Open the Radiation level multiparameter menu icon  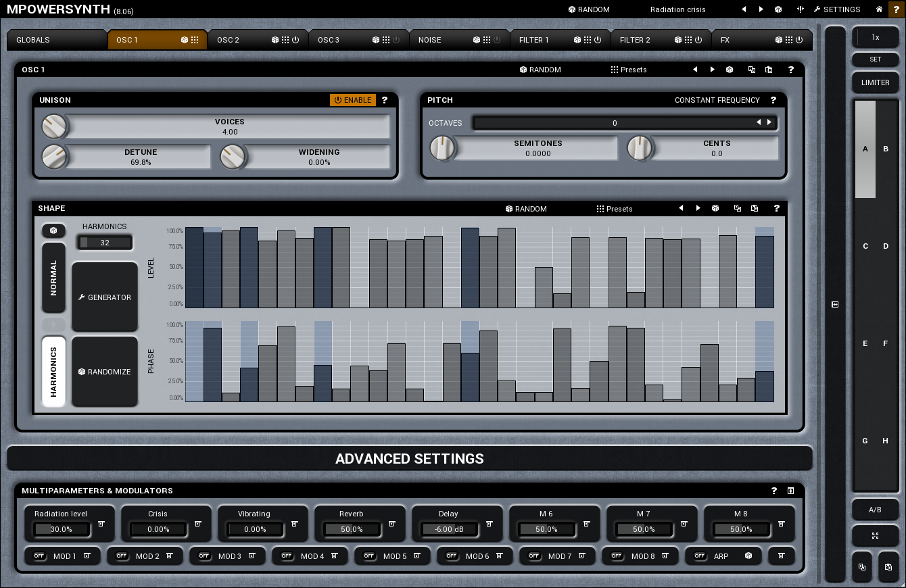[x=101, y=524]
